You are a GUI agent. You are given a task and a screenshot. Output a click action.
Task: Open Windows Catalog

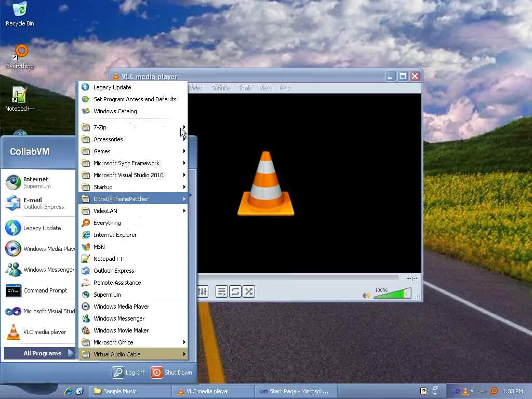point(133,111)
